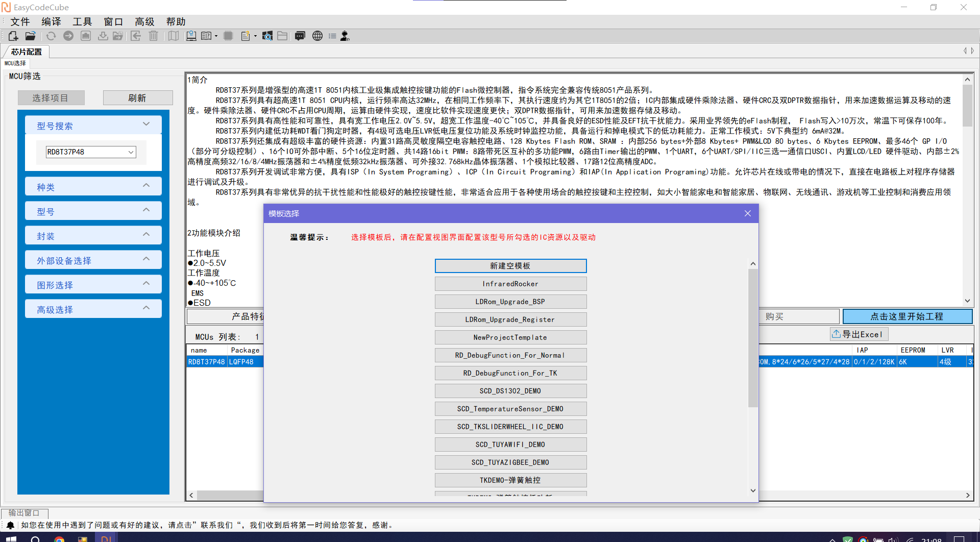The image size is (980, 542).
Task: Open the question document icon dropdown arrow
Action: tap(256, 36)
